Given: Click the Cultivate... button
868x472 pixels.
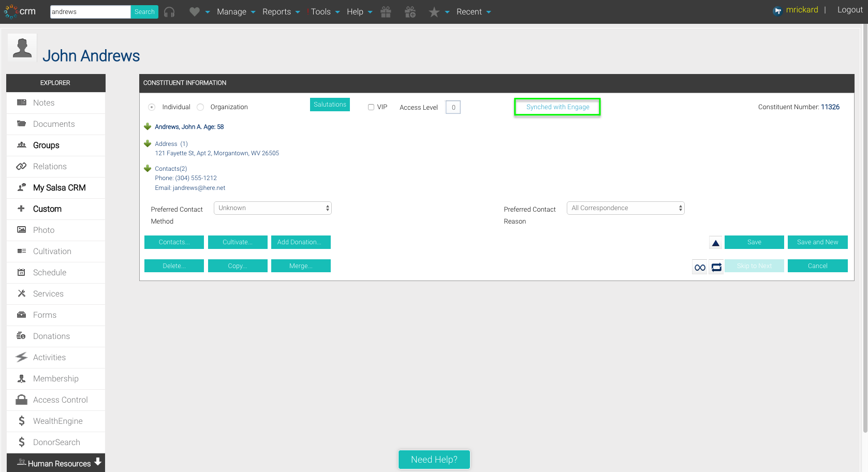Looking at the screenshot, I should point(238,242).
